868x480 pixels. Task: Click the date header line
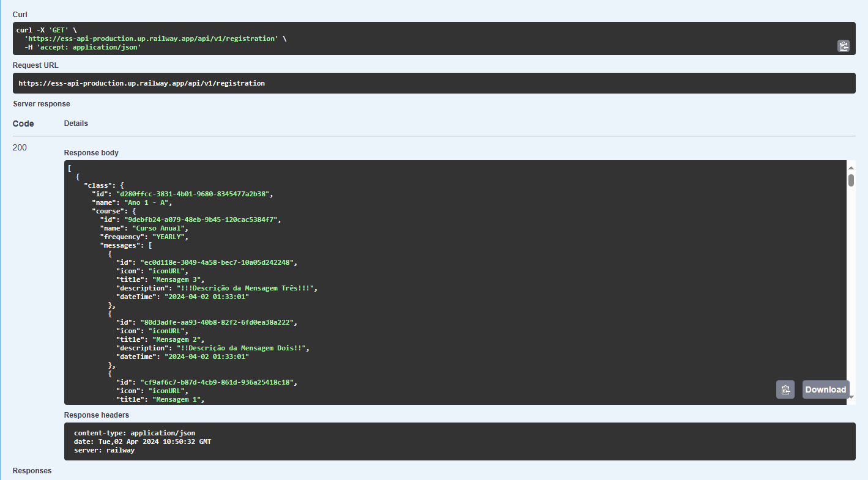pyautogui.click(x=143, y=441)
